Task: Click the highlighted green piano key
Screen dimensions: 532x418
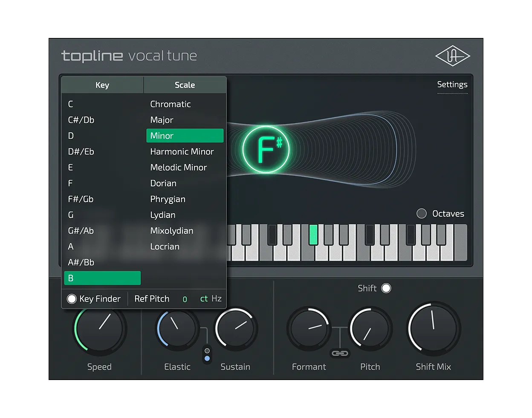Action: (x=313, y=235)
